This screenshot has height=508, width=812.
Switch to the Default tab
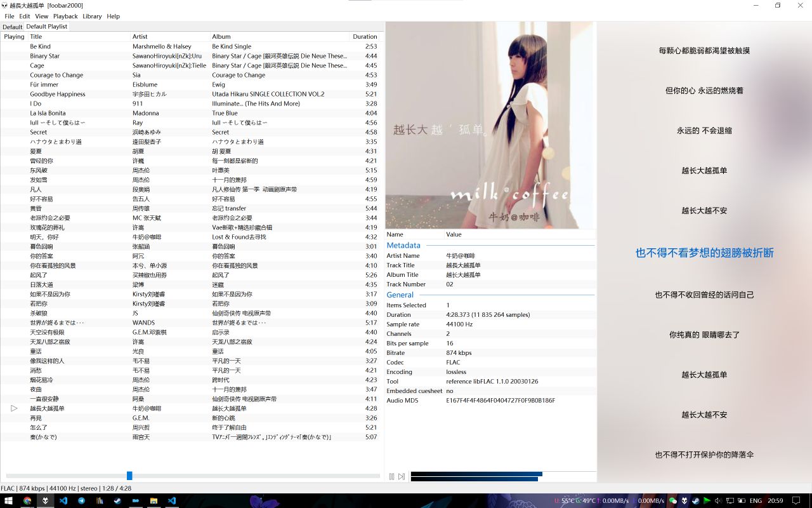click(x=12, y=27)
